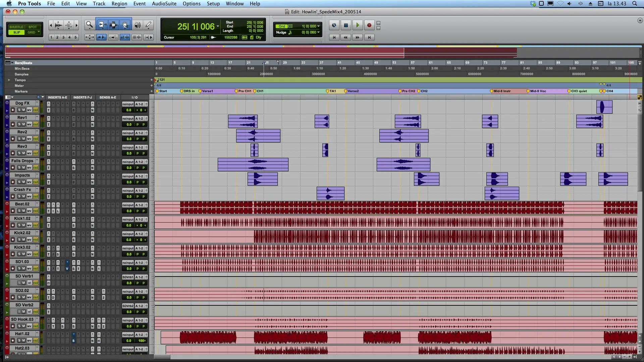Viewport: 644px width, 362px height.
Task: Mute the SD Verb1 track
Action: coord(24,283)
